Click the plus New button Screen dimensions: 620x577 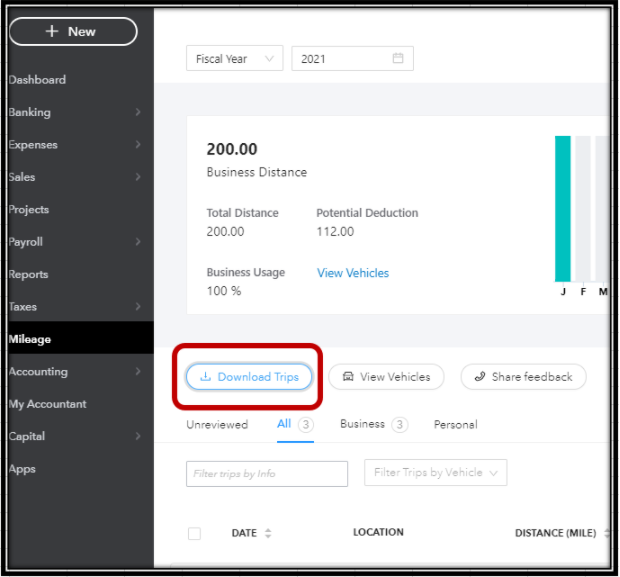[x=73, y=32]
